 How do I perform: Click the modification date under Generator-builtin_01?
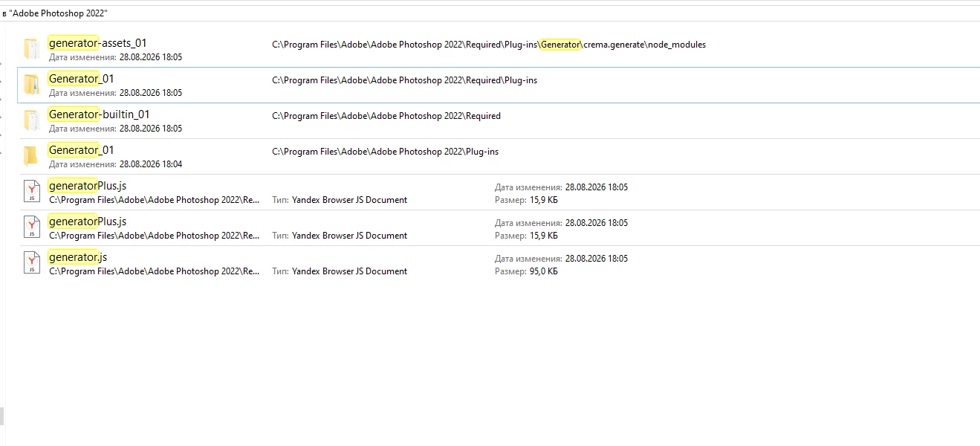click(x=151, y=129)
